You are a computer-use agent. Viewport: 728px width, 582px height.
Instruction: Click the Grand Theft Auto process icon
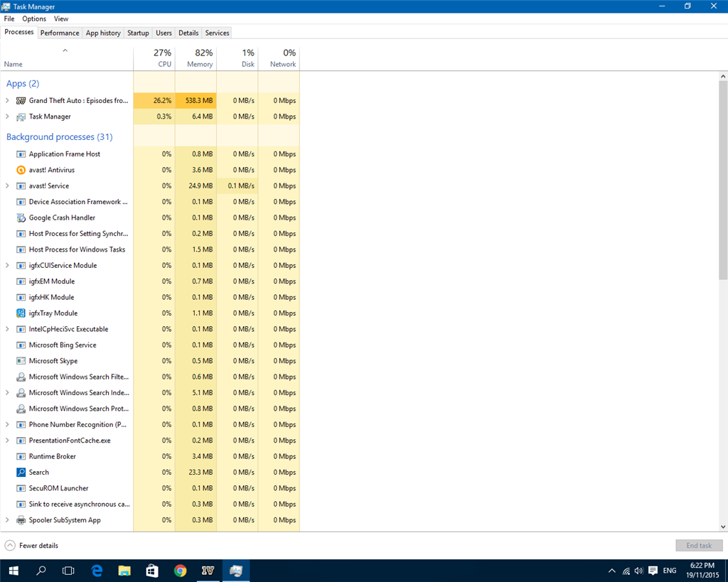21,101
